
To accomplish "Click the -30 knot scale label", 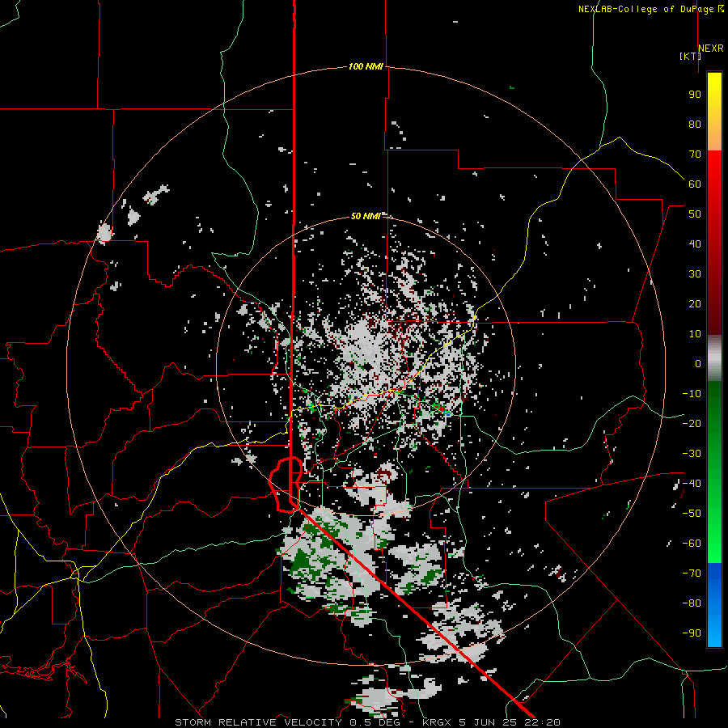I will point(692,454).
